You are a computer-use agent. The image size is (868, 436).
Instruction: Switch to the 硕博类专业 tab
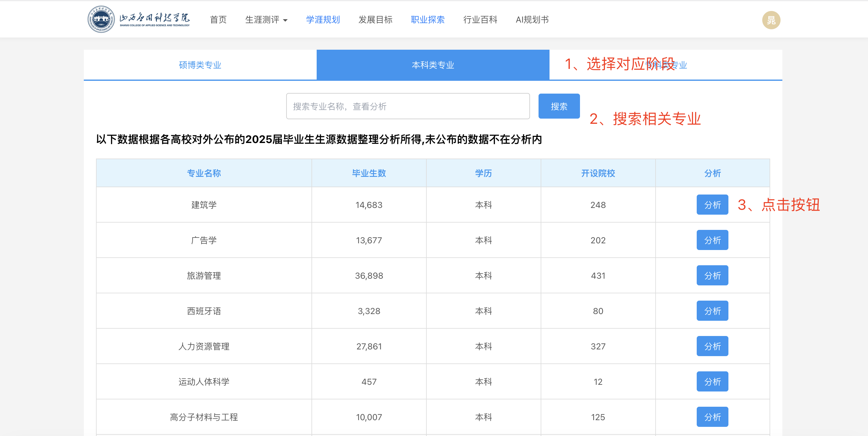click(x=200, y=65)
